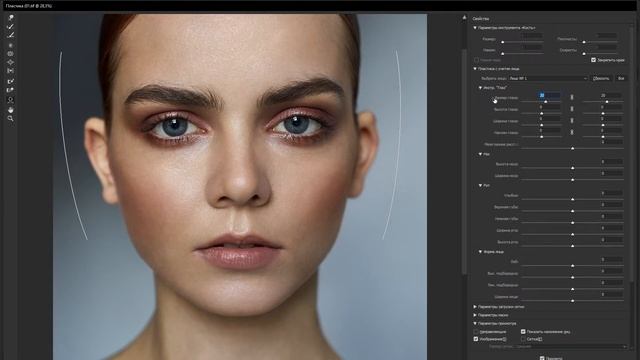Viewport: 640px width, 360px height.
Task: Click the right Eye Width slider
Action: (x=603, y=125)
